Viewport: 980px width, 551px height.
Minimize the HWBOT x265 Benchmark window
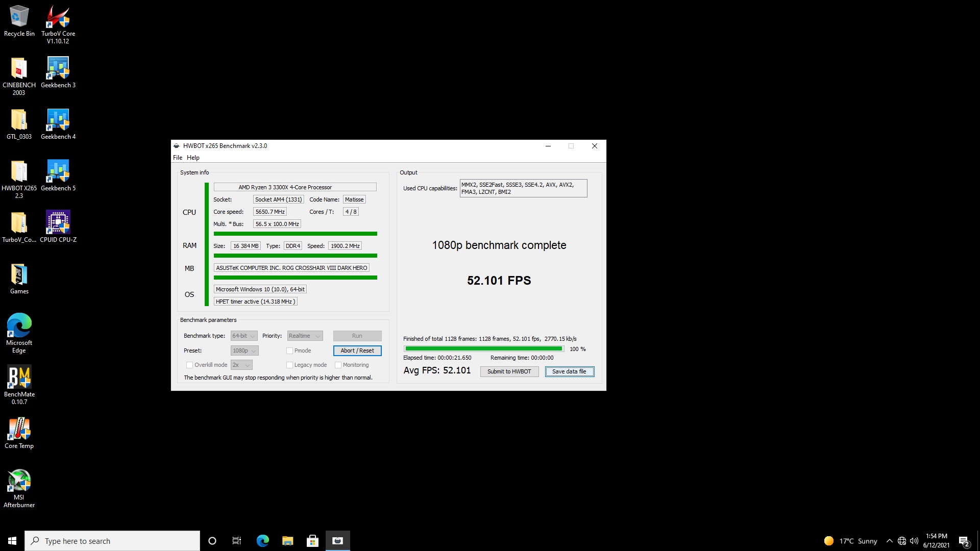548,146
